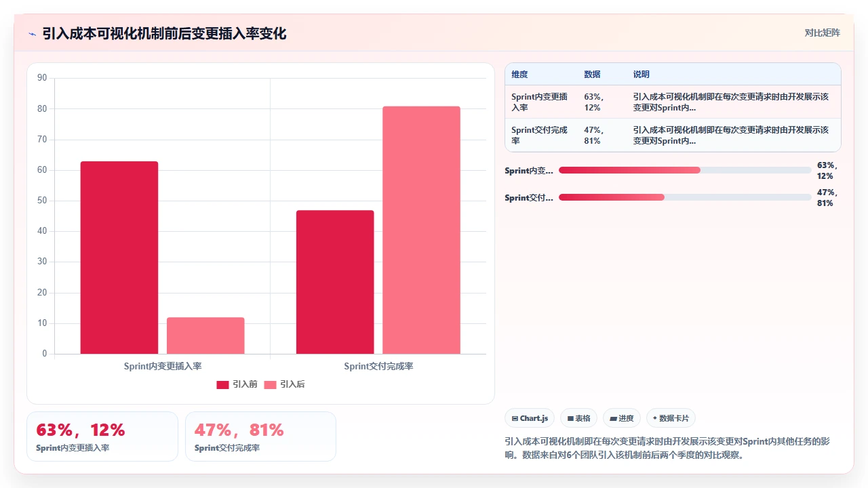868x488 pixels.
Task: Click the lightning icon beside the title
Action: (x=33, y=34)
